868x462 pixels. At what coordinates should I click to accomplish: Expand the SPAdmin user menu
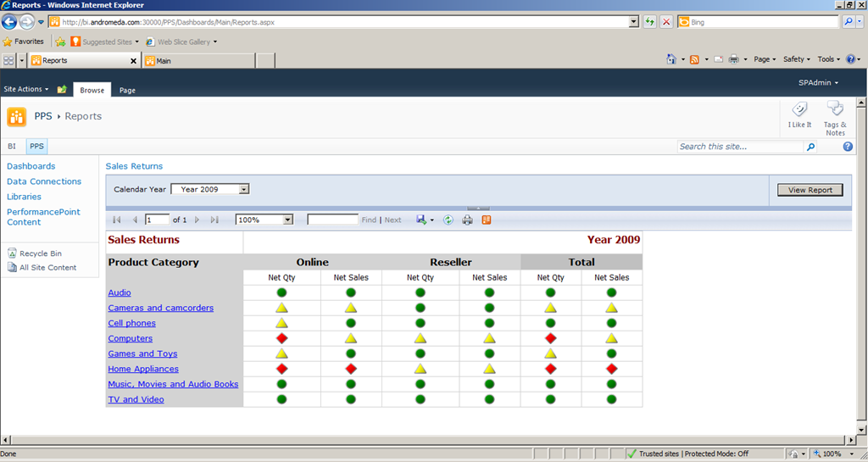(x=818, y=82)
